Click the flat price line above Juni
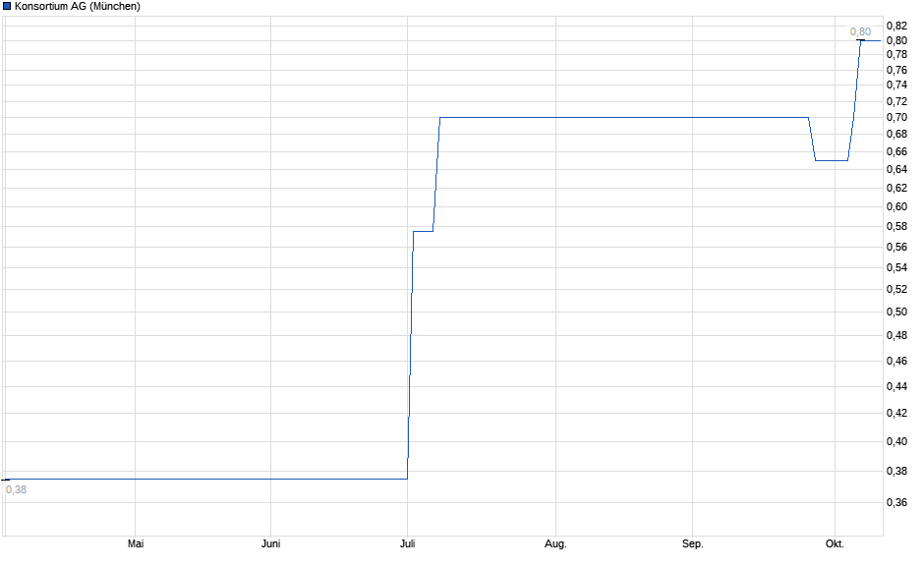The width and height of the screenshot is (924, 569). coord(272,479)
